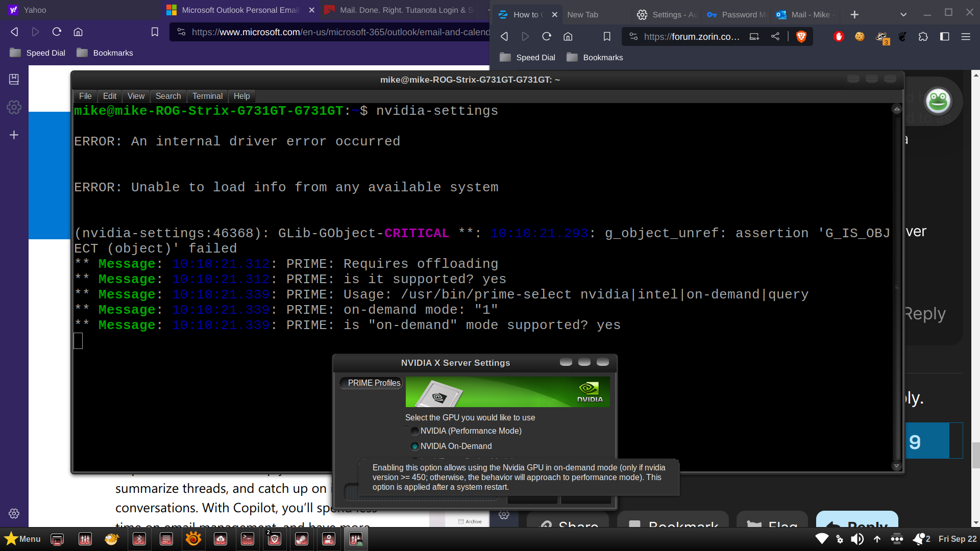Open Speed Dial folder in right browser
Image resolution: width=980 pixels, height=551 pixels.
(x=528, y=58)
